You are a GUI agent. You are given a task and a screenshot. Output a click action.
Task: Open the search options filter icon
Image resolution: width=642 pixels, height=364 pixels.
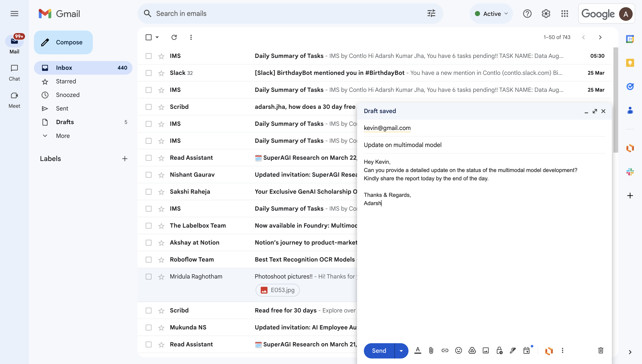431,14
